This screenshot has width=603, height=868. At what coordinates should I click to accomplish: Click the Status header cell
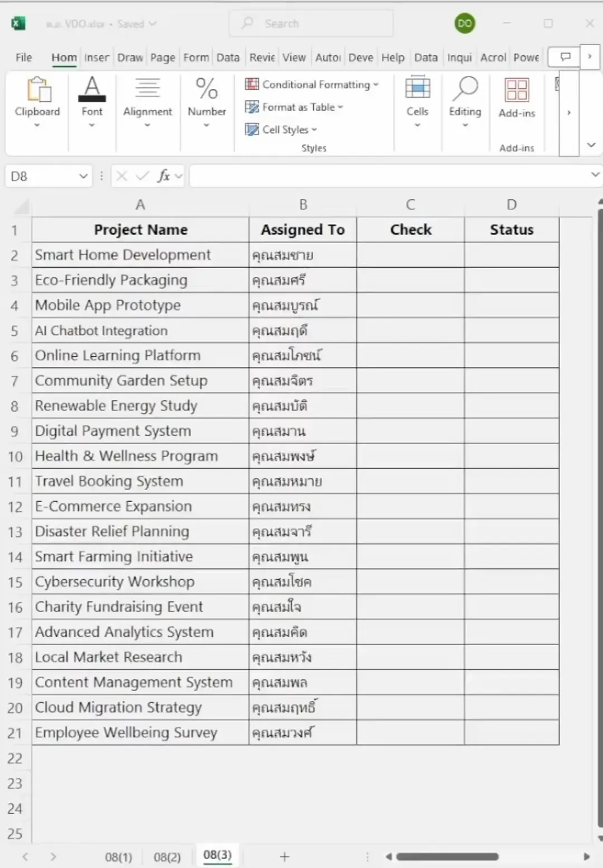(511, 230)
